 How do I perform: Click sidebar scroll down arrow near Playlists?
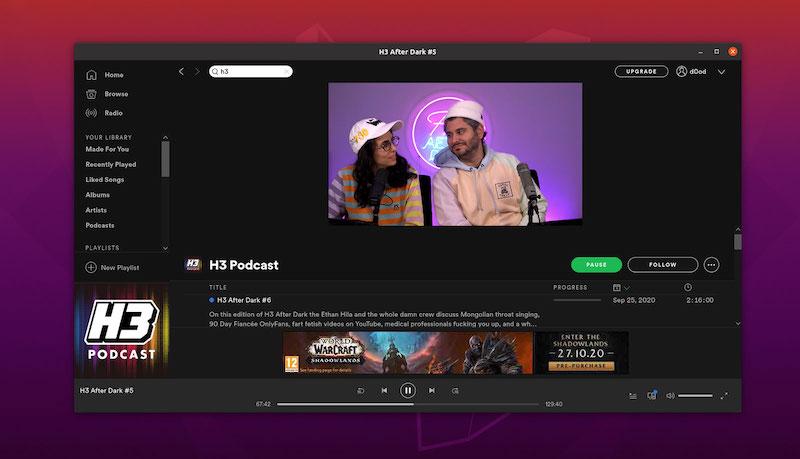click(x=165, y=248)
